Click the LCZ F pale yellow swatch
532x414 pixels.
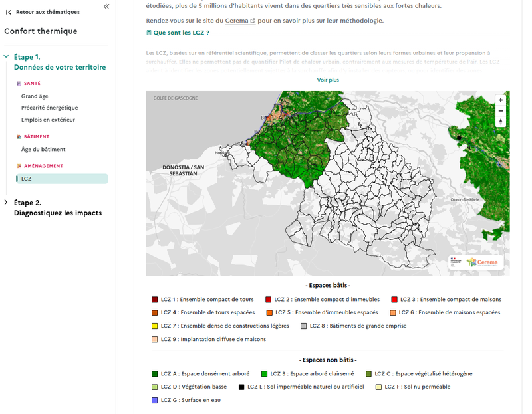pos(378,387)
